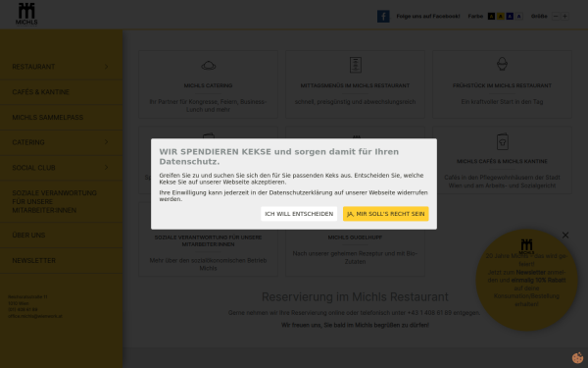Open Soziale Verantwortung für unsere Mitarbeiter:innen card
The width and height of the screenshot is (588, 368).
click(208, 240)
